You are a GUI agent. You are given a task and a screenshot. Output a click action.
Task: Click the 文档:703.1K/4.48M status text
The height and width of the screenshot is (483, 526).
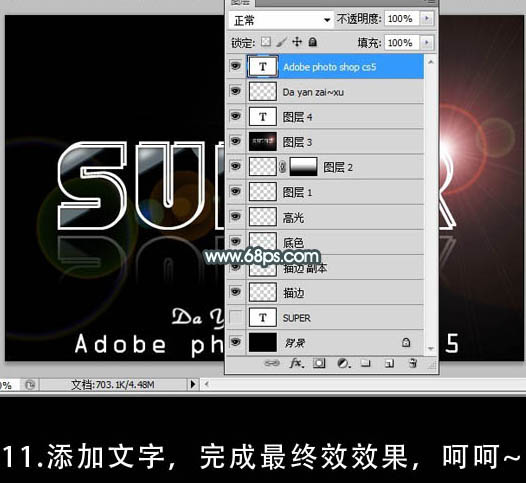coord(113,385)
